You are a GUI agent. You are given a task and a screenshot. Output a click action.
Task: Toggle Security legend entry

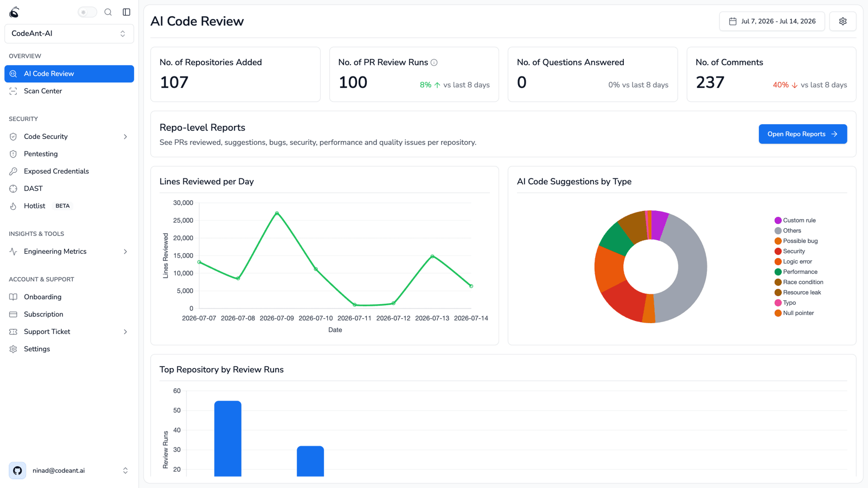pyautogui.click(x=790, y=251)
